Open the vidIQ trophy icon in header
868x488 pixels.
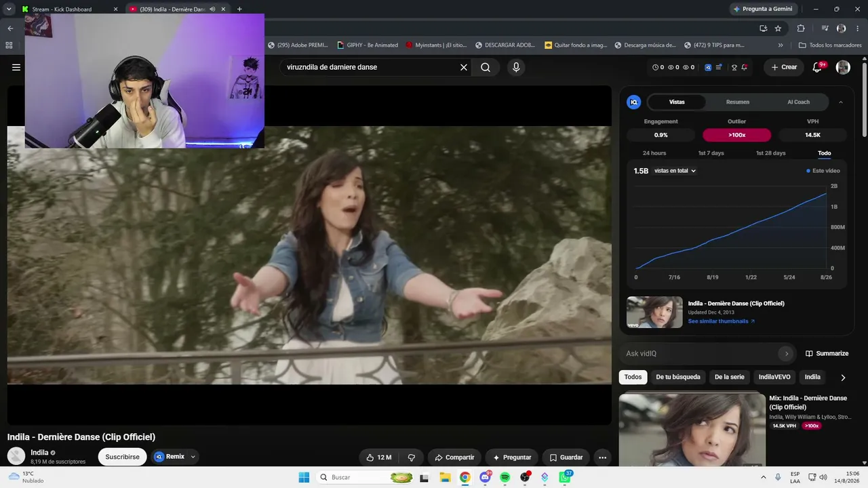pos(734,67)
